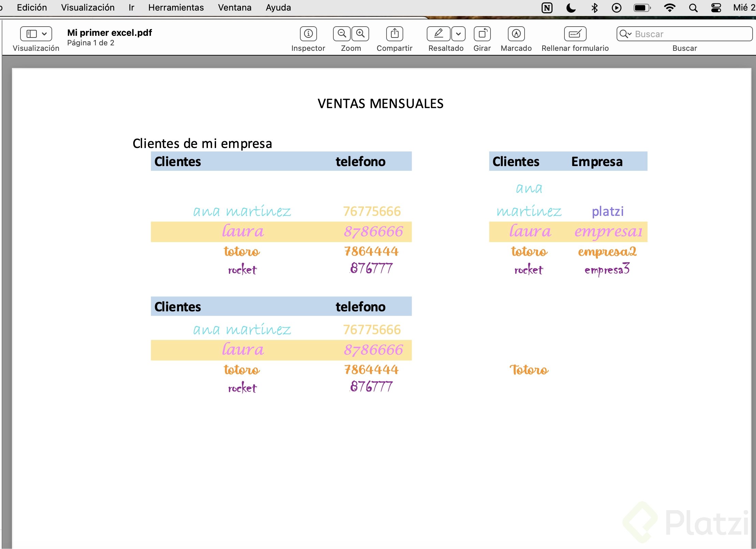This screenshot has width=756, height=549.
Task: Toggle the Do Not Disturb moon icon
Action: [x=571, y=8]
